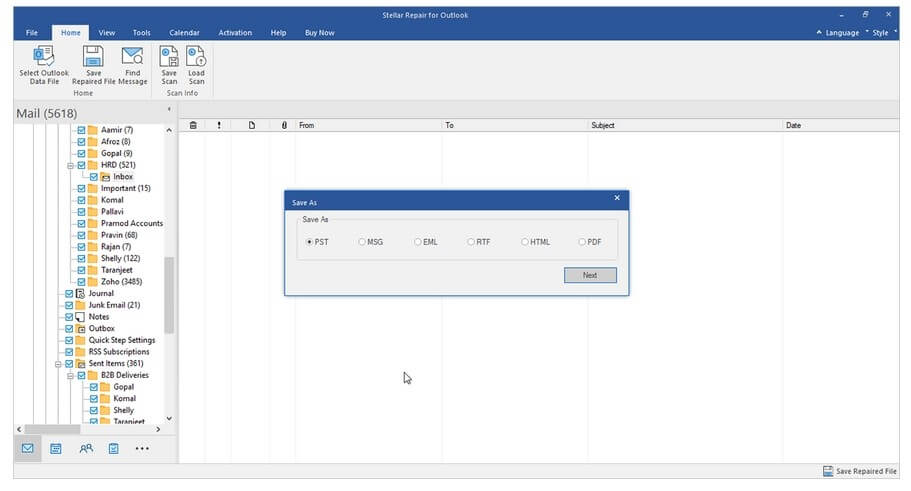Collapse the B2B Deliveries tree node
911x491 pixels.
(70, 375)
